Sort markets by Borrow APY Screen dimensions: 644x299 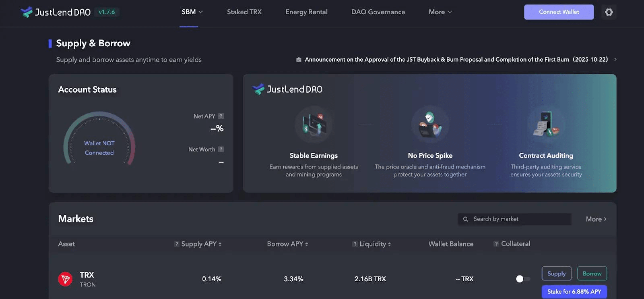click(x=287, y=244)
